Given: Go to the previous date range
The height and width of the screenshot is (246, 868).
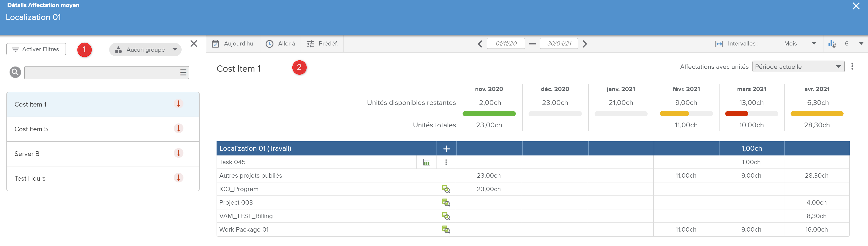Looking at the screenshot, I should [480, 44].
